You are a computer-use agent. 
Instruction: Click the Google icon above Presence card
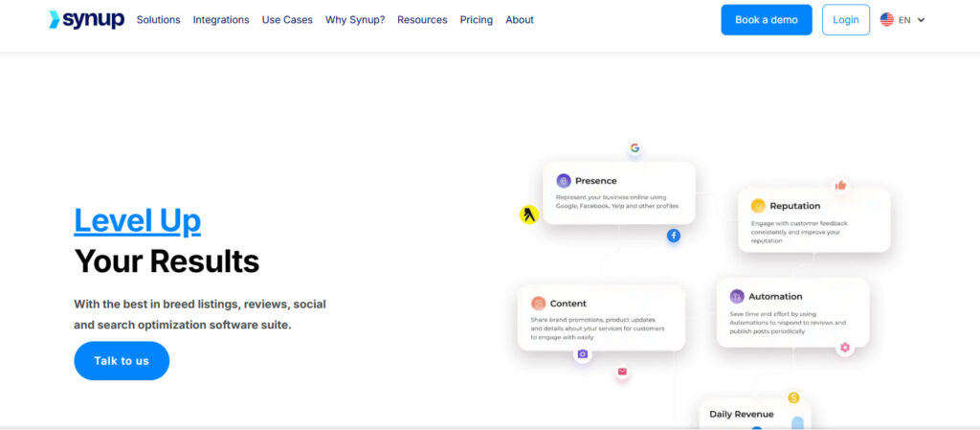point(635,148)
